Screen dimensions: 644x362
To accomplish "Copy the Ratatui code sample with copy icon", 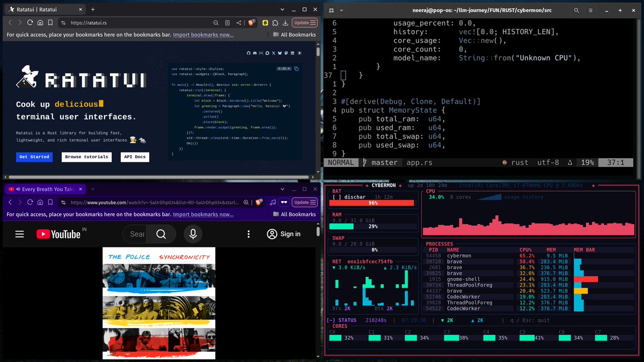I will 296,69.
